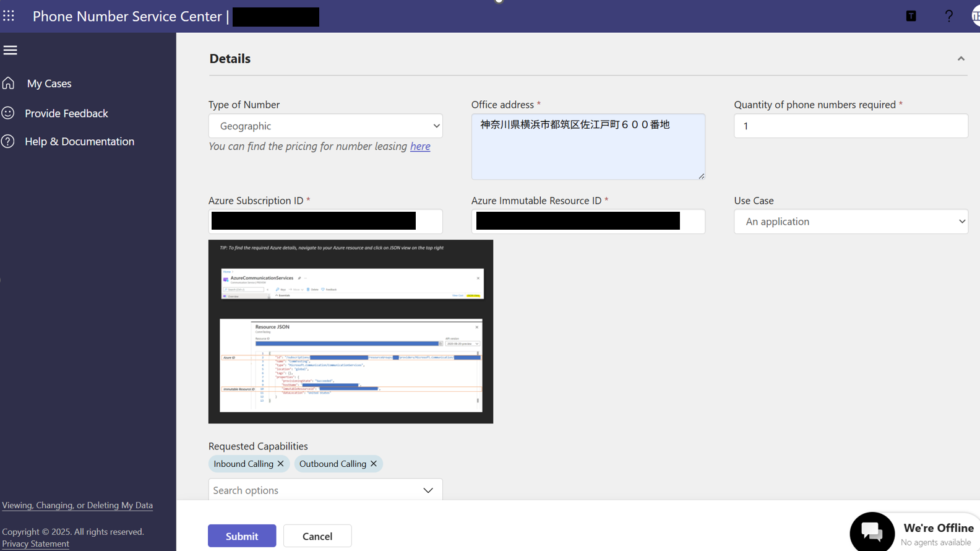
Task: Open the Privacy Statement link
Action: tap(35, 544)
